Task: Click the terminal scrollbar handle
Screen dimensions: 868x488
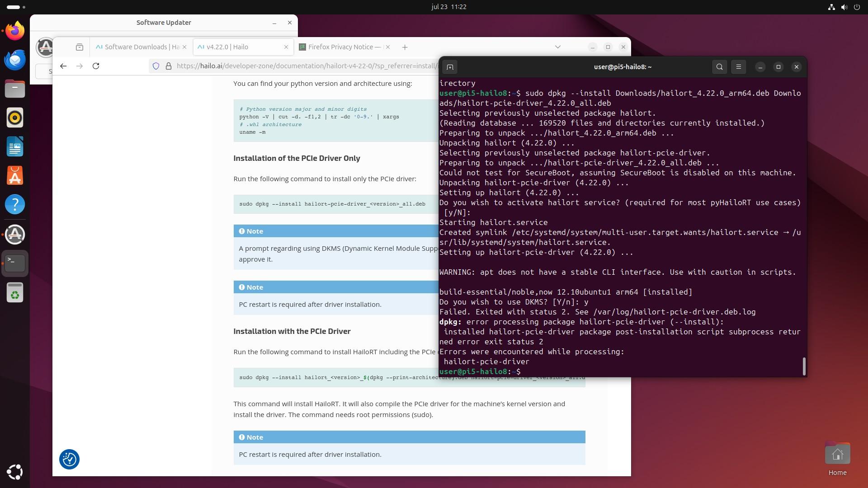Action: click(x=804, y=366)
